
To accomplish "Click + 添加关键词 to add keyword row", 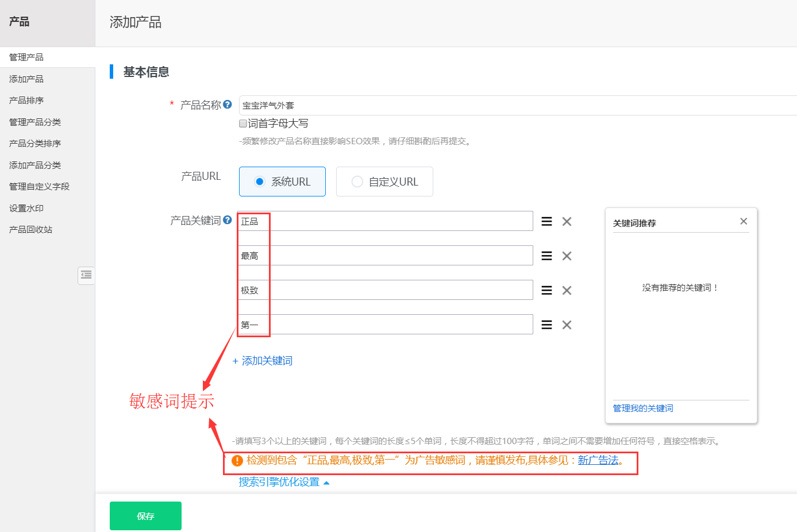I will pyautogui.click(x=263, y=361).
